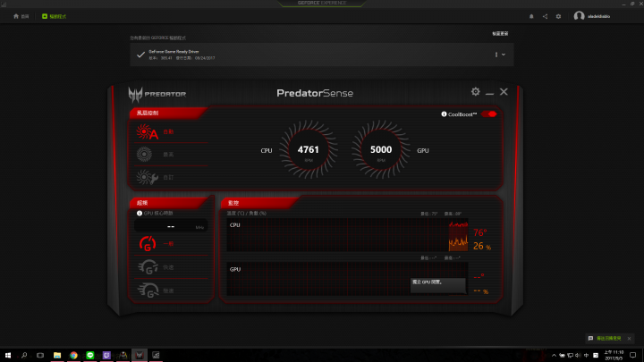
Task: Select the Fast GPU overclock icon
Action: tap(148, 267)
